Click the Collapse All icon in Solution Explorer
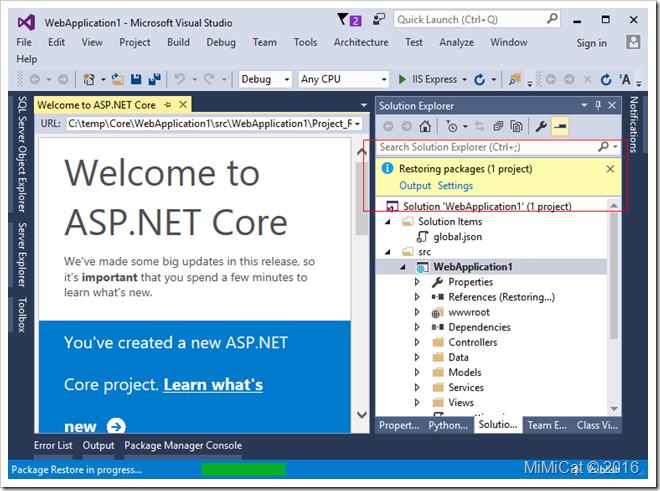 [x=498, y=126]
